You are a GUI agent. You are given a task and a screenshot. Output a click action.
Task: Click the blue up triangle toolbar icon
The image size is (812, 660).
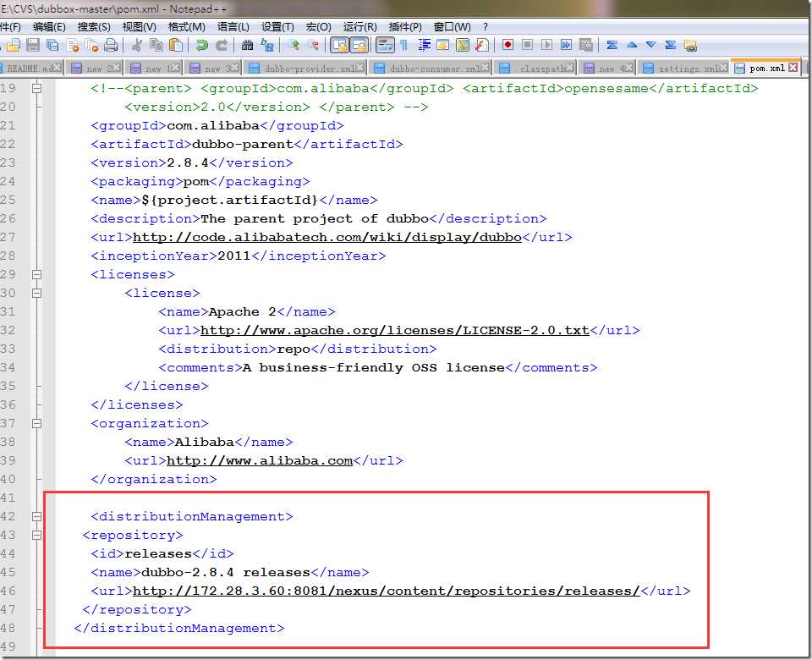pyautogui.click(x=631, y=45)
